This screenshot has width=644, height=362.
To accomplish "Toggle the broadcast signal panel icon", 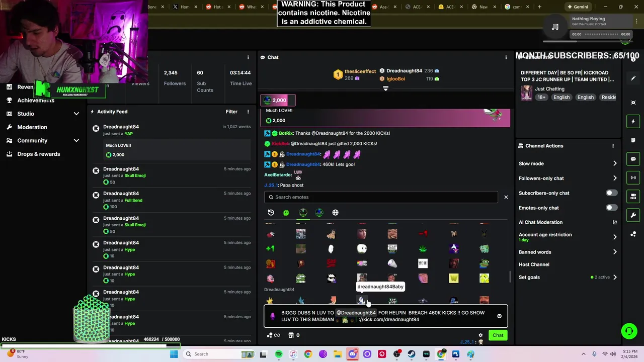I will 633,177.
